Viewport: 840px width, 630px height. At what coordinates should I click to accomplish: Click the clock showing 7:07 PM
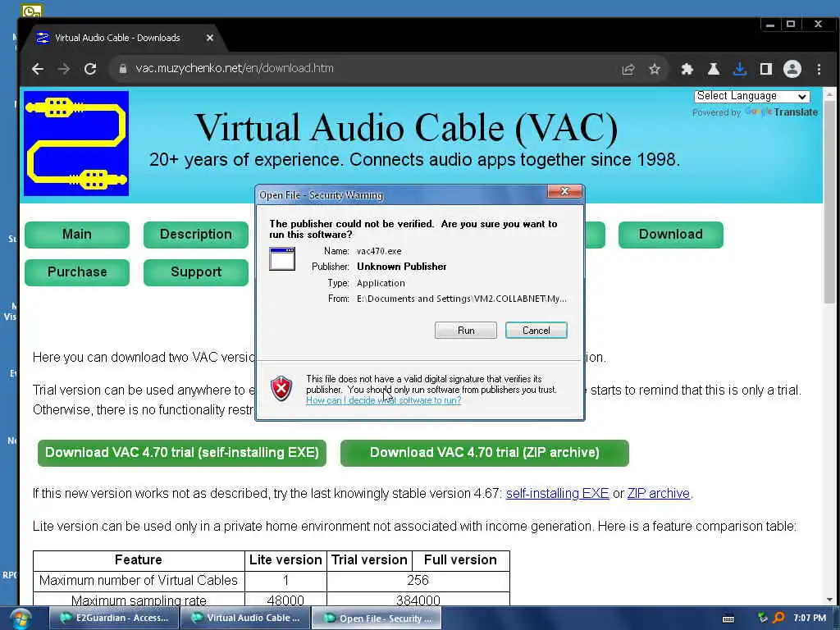[x=810, y=619]
